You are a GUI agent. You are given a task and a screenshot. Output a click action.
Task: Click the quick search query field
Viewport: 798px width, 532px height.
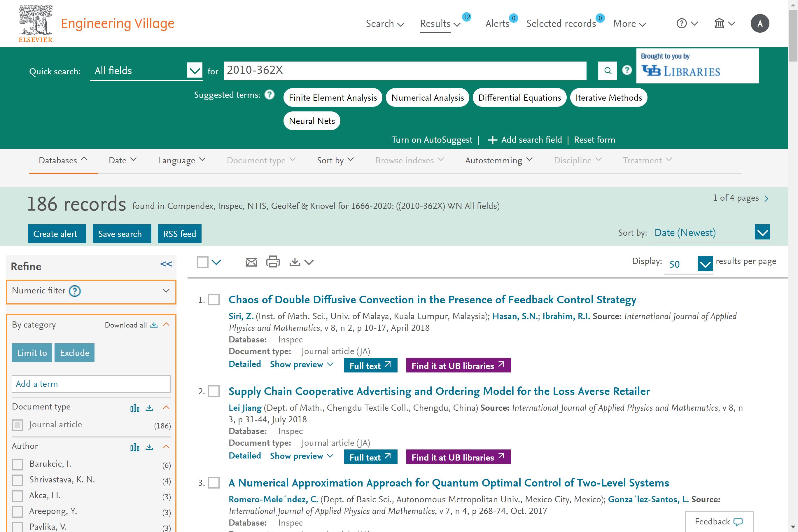pos(405,71)
